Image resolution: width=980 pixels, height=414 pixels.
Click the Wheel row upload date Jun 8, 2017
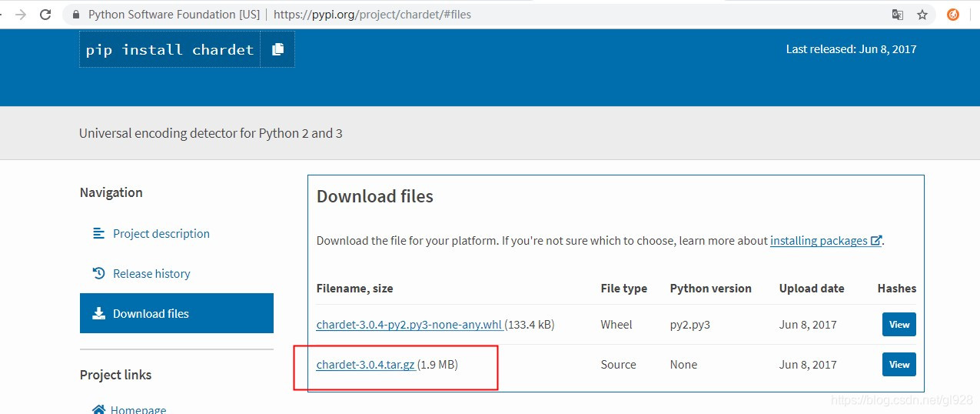808,325
